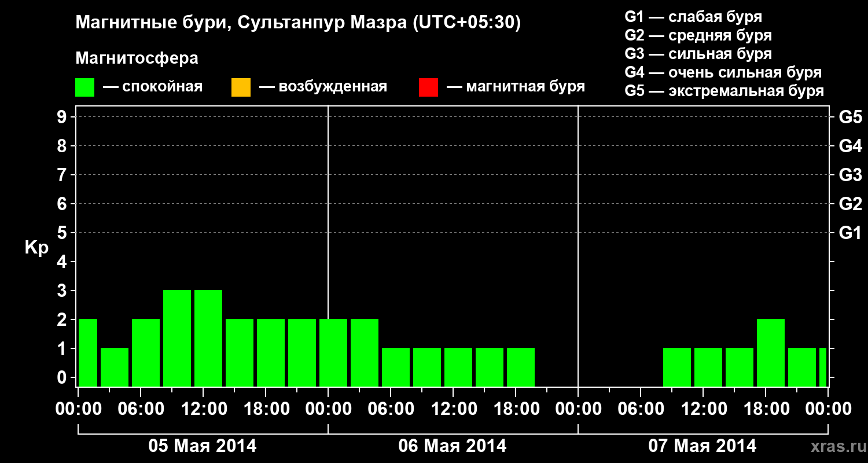Click the '07 Мая 2014' date label
The image size is (868, 463).
click(x=703, y=446)
